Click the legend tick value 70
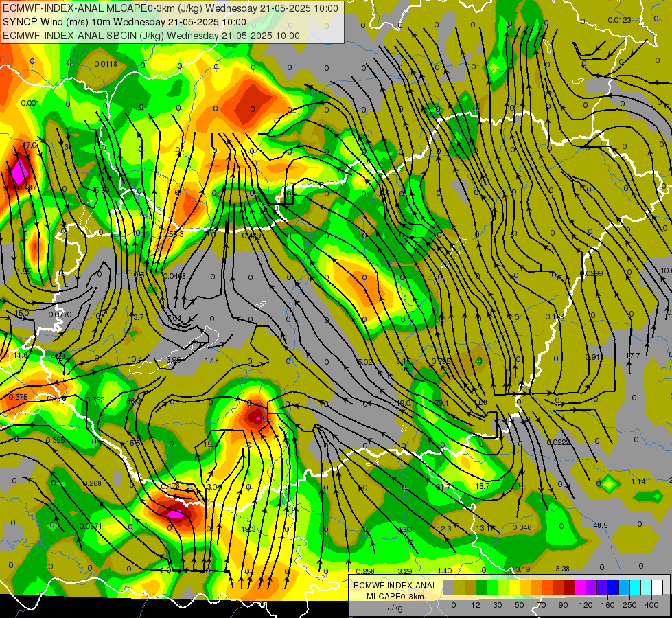The height and width of the screenshot is (618, 672). pos(542,605)
